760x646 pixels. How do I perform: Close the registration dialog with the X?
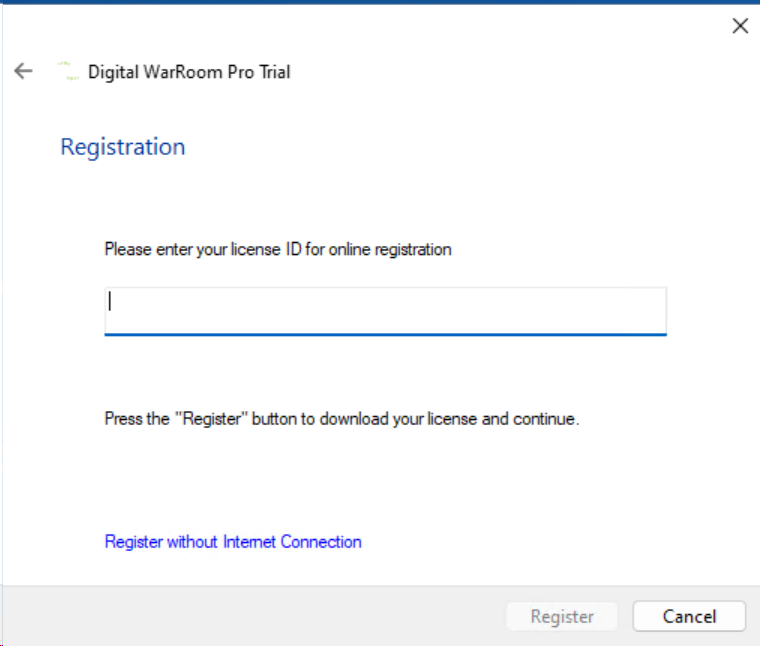[740, 26]
